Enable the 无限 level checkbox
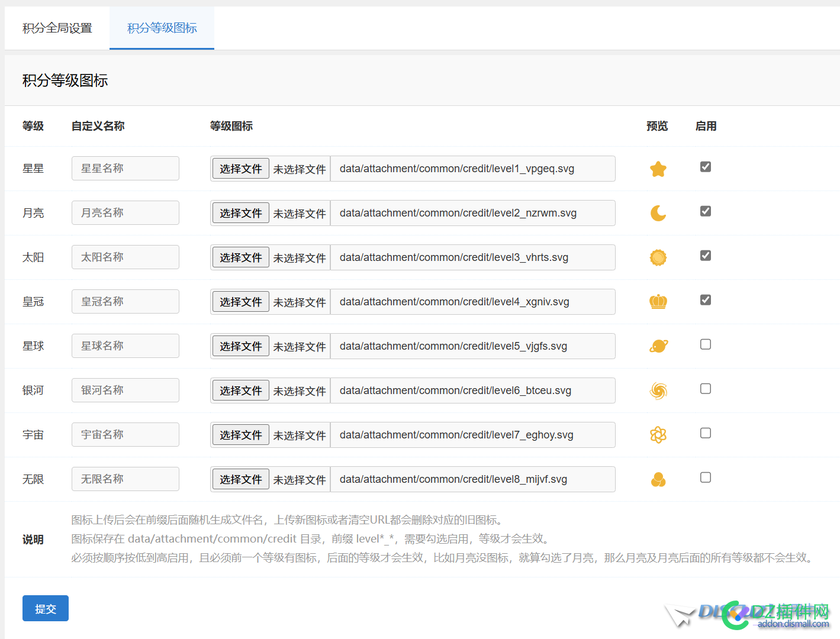The image size is (840, 639). click(x=705, y=477)
